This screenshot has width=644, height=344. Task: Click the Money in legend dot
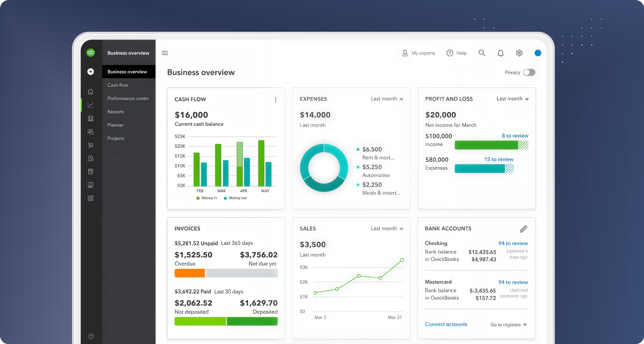pos(198,198)
